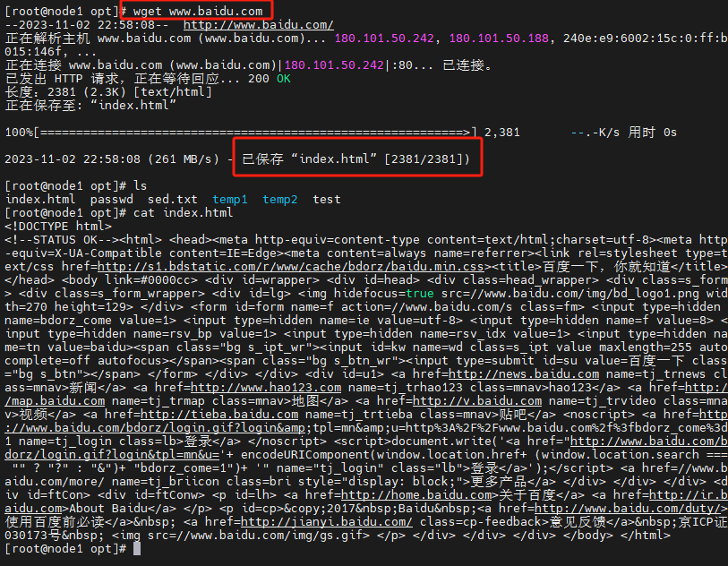
Task: Click the http://v.baidu.com link
Action: click(x=476, y=400)
